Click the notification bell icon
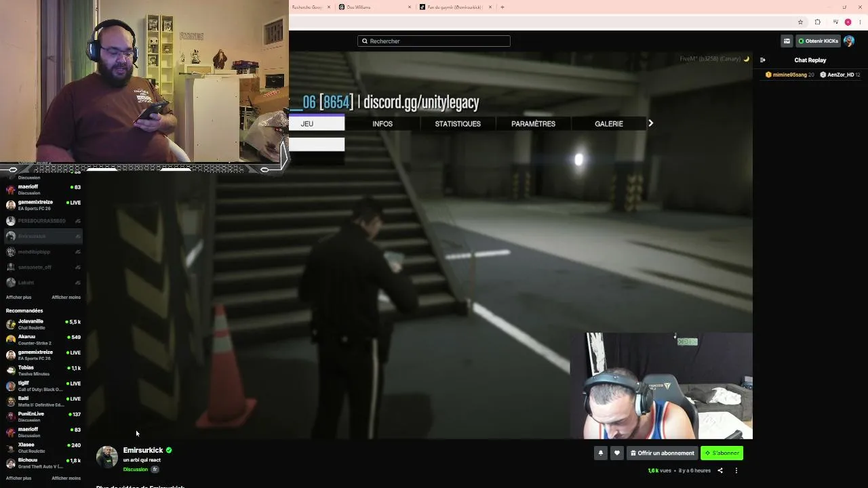This screenshot has width=868, height=488. coord(600,453)
